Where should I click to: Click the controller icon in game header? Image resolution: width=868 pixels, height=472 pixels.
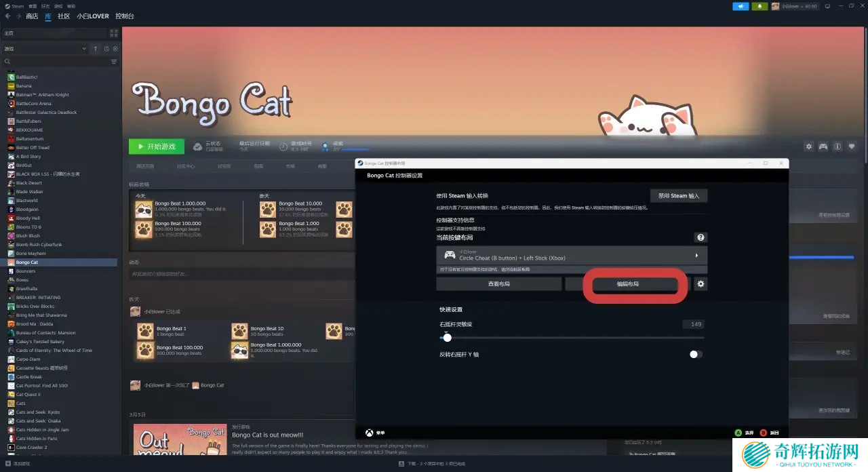[x=823, y=146]
